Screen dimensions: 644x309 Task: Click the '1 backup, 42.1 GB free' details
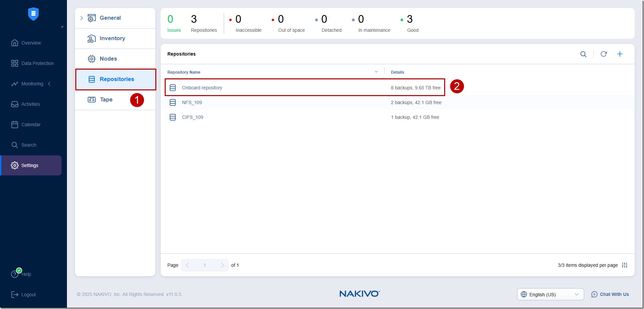[415, 117]
